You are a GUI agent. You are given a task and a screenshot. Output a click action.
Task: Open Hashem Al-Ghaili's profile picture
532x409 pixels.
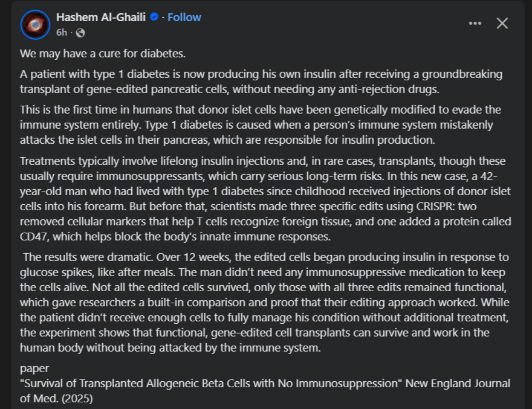pyautogui.click(x=35, y=25)
